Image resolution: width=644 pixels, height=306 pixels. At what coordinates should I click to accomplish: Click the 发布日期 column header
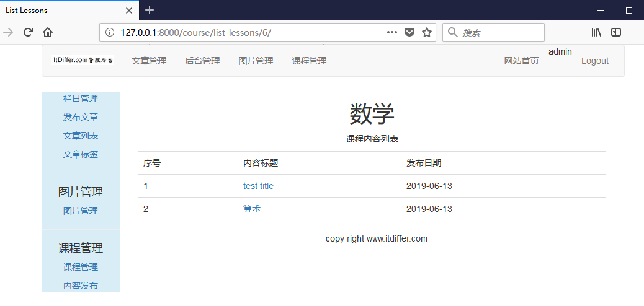tap(424, 164)
